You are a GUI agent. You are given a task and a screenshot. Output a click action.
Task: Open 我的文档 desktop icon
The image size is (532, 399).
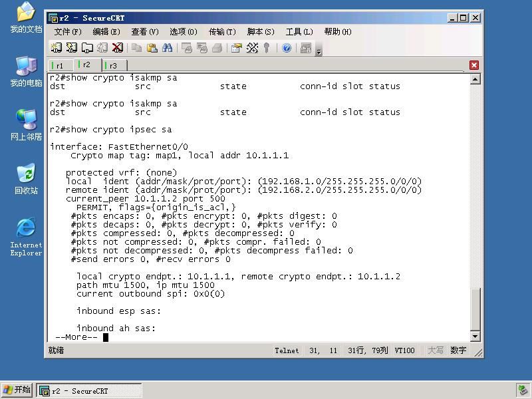tap(26, 18)
